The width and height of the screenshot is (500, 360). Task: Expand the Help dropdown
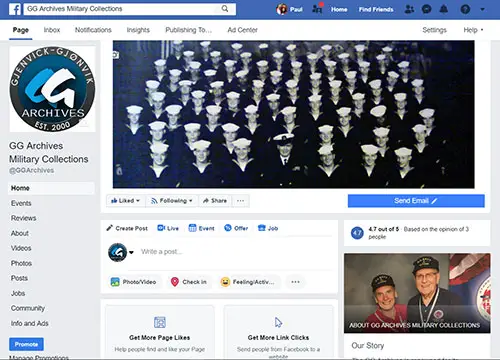tap(473, 30)
